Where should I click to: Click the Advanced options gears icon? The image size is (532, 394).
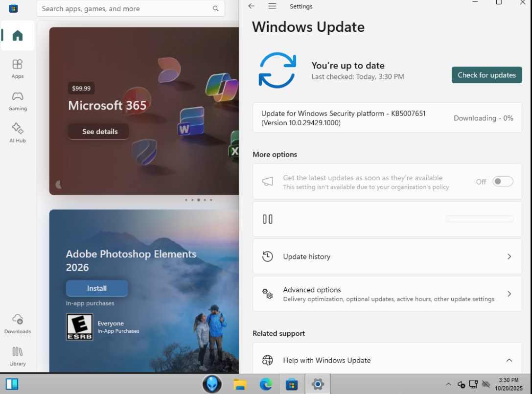[x=267, y=294]
